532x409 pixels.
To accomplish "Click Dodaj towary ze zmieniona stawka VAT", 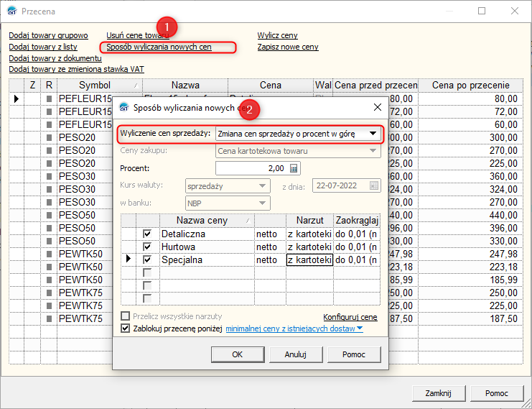I will [x=76, y=69].
